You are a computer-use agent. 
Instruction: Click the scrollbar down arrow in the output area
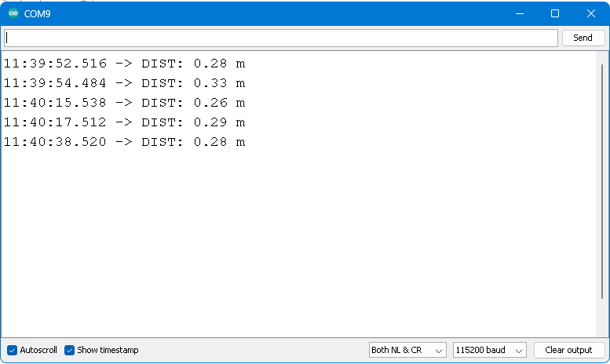pos(602,332)
